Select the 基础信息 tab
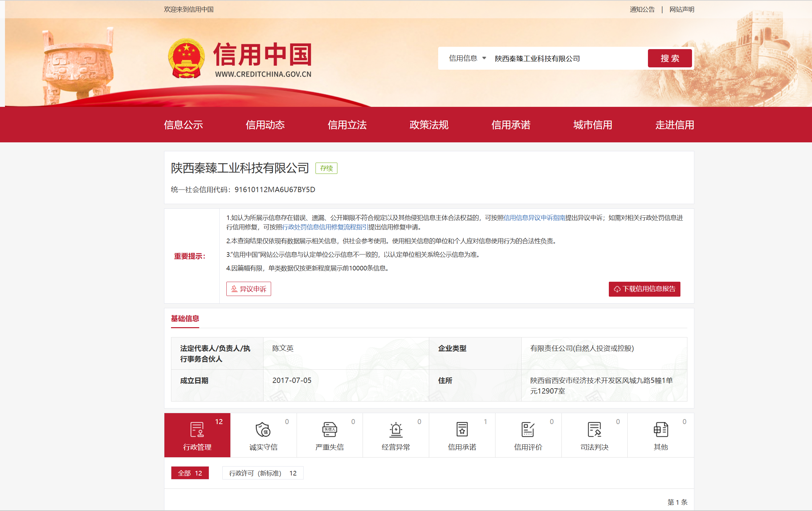 [x=185, y=318]
